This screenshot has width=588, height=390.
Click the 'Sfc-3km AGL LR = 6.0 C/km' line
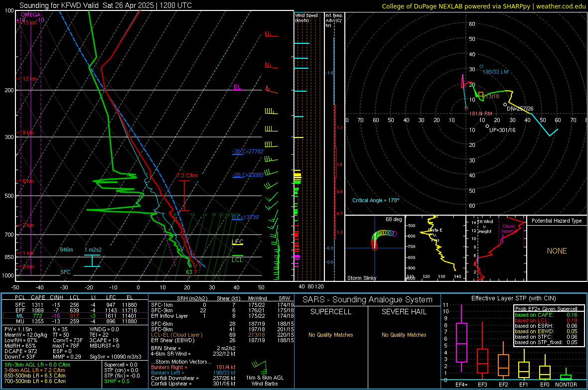(x=37, y=365)
